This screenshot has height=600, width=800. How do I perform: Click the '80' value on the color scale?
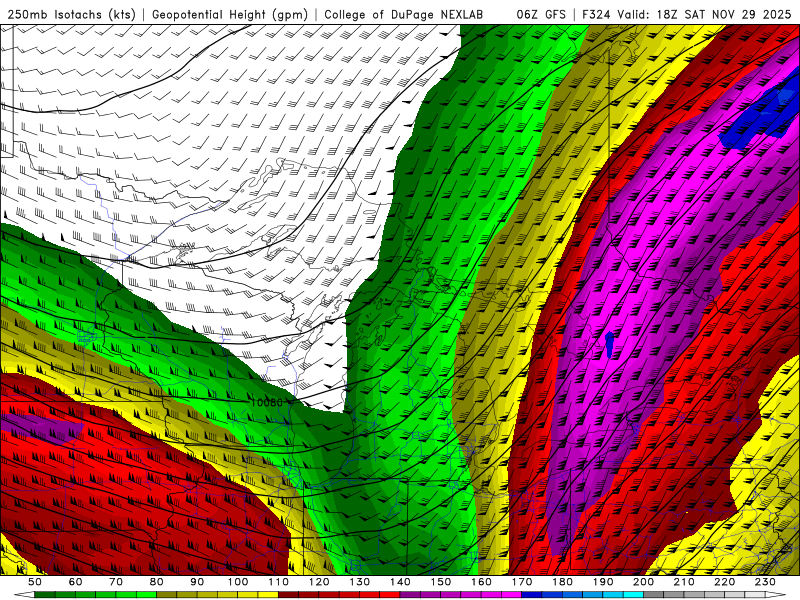tap(157, 582)
